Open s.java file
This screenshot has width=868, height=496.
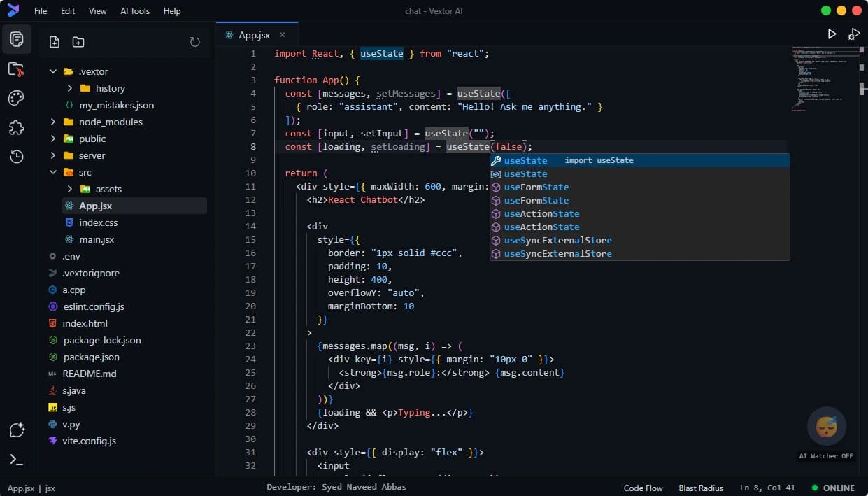[74, 390]
